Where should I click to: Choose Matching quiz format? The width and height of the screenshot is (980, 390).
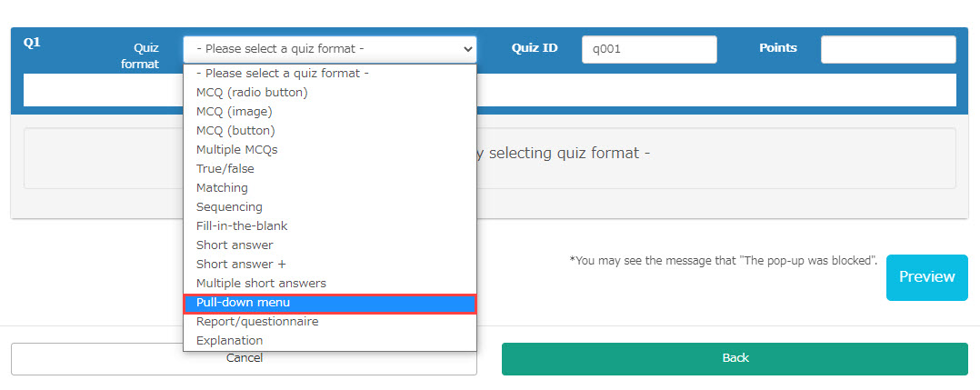pos(222,188)
